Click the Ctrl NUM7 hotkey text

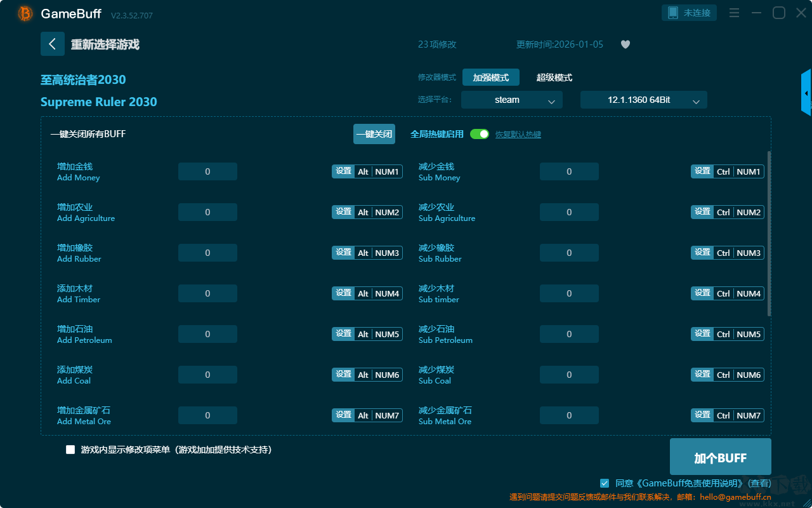point(739,415)
